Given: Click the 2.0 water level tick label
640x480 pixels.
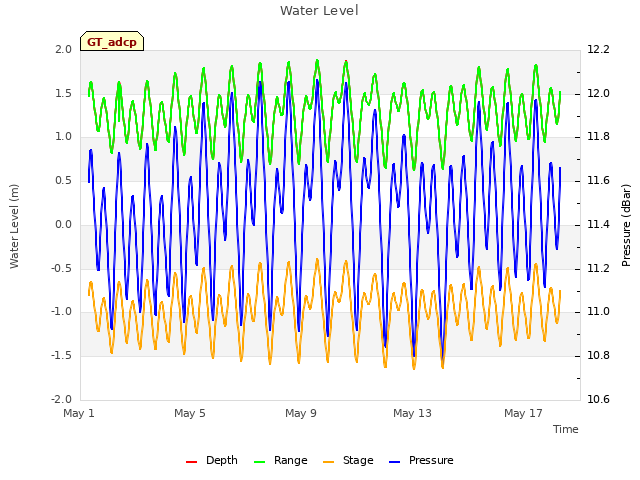Looking at the screenshot, I should [63, 49].
